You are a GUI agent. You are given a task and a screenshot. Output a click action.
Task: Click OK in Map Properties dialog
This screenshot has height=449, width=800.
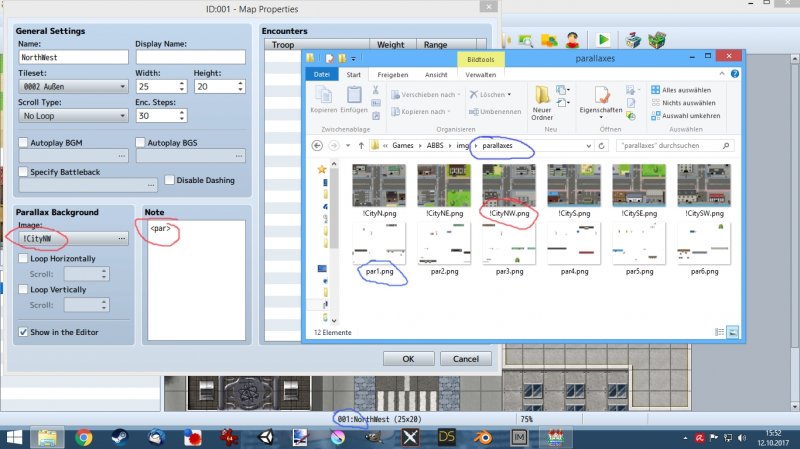click(x=408, y=359)
